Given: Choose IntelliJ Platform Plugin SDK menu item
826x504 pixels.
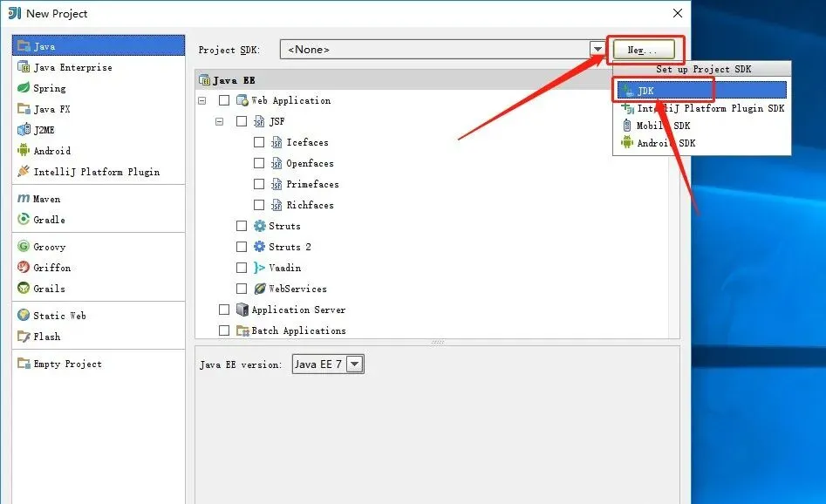Looking at the screenshot, I should click(x=702, y=108).
